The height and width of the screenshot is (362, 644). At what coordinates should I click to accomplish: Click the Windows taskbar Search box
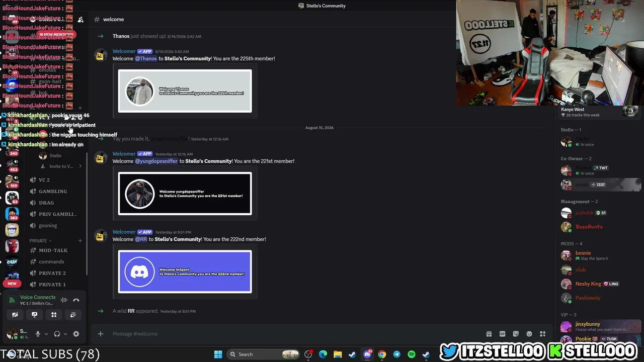click(x=263, y=354)
